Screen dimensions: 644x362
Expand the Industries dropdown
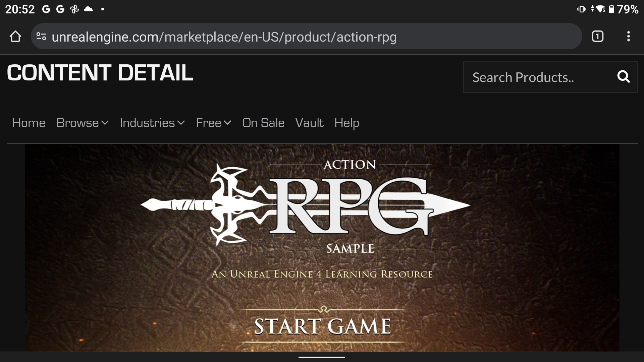coord(152,123)
